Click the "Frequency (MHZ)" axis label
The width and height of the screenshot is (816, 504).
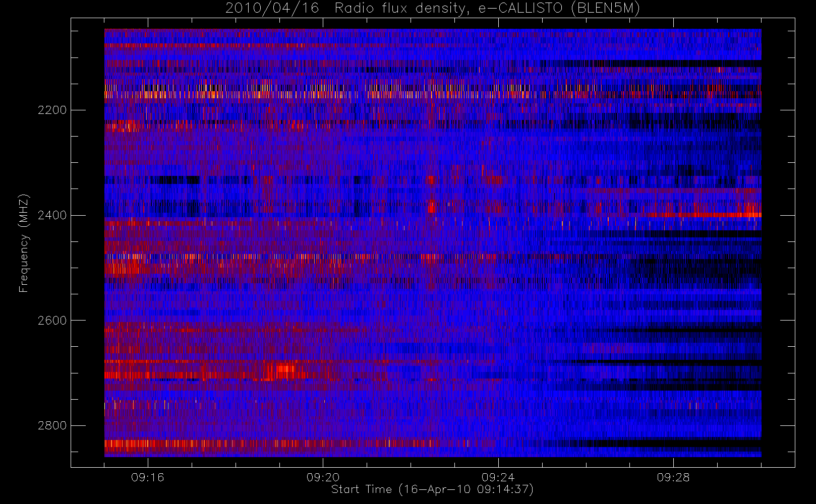23,243
